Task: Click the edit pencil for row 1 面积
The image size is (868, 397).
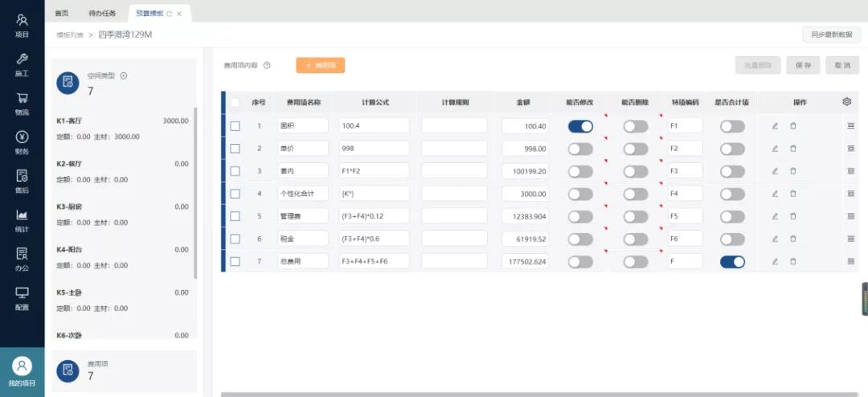Action: (x=775, y=126)
